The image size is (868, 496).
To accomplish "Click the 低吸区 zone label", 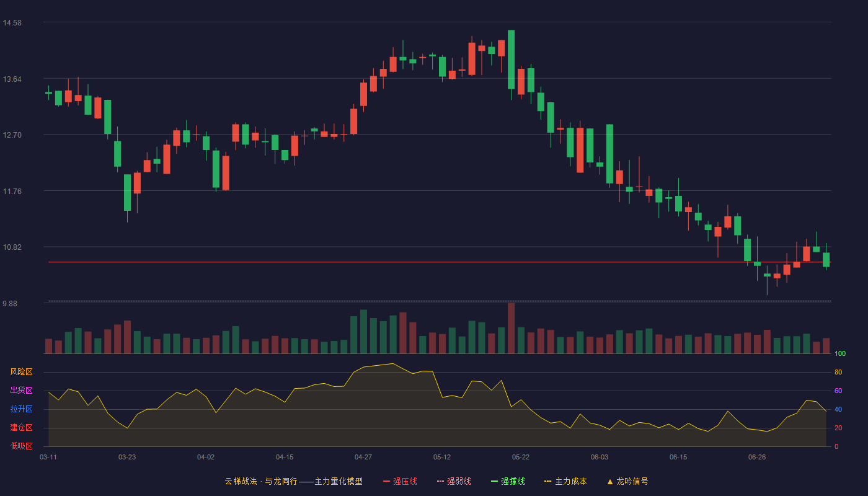I will coord(21,446).
